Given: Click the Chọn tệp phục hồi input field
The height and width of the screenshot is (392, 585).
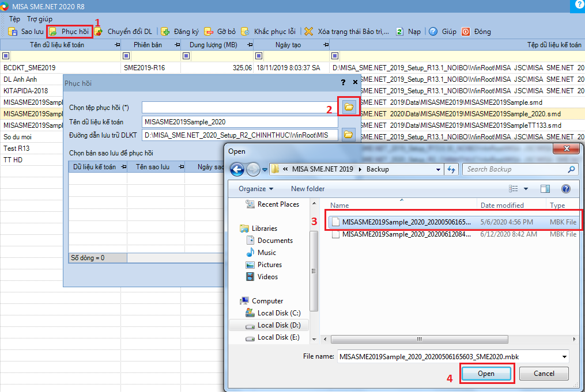Looking at the screenshot, I should click(x=240, y=107).
